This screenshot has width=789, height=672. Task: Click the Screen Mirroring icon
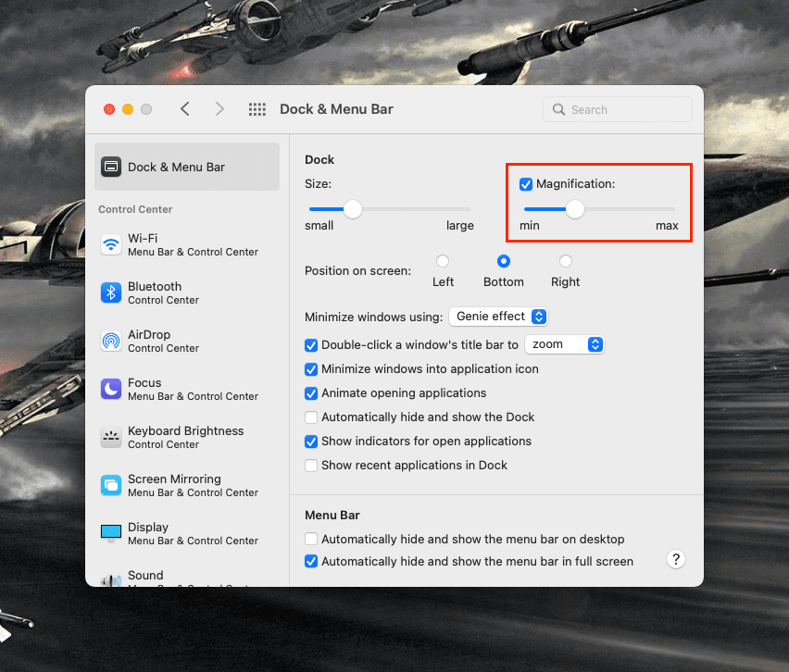[111, 485]
